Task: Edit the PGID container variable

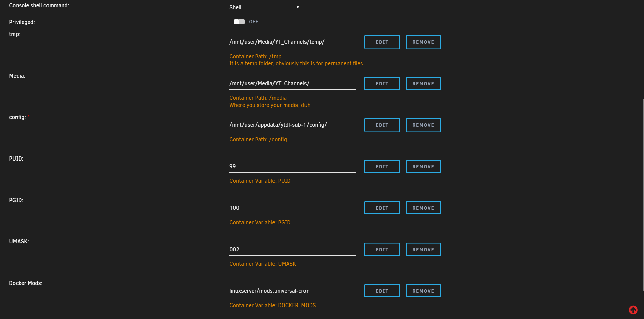Action: click(x=382, y=208)
